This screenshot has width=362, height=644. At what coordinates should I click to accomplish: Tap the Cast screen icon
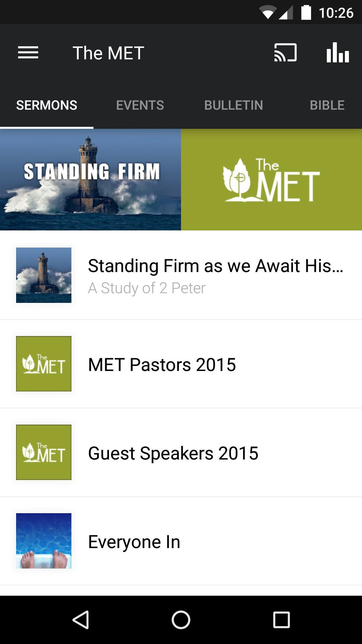coord(285,53)
